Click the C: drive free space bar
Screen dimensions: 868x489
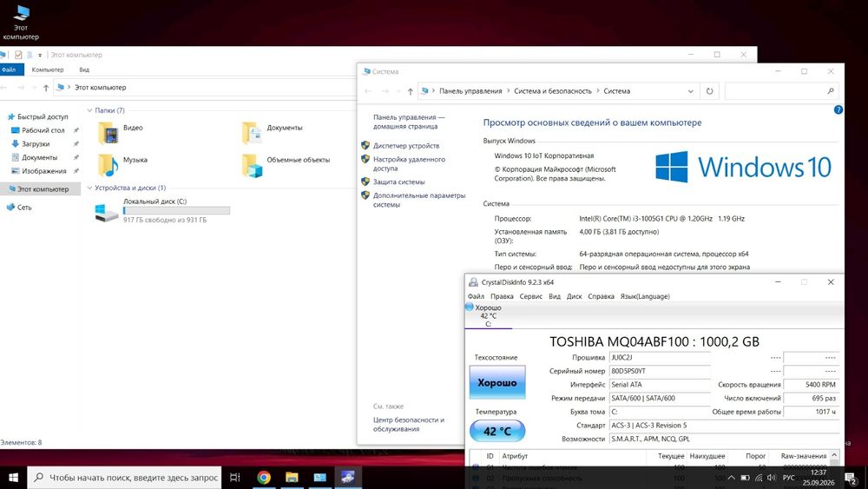coord(176,210)
